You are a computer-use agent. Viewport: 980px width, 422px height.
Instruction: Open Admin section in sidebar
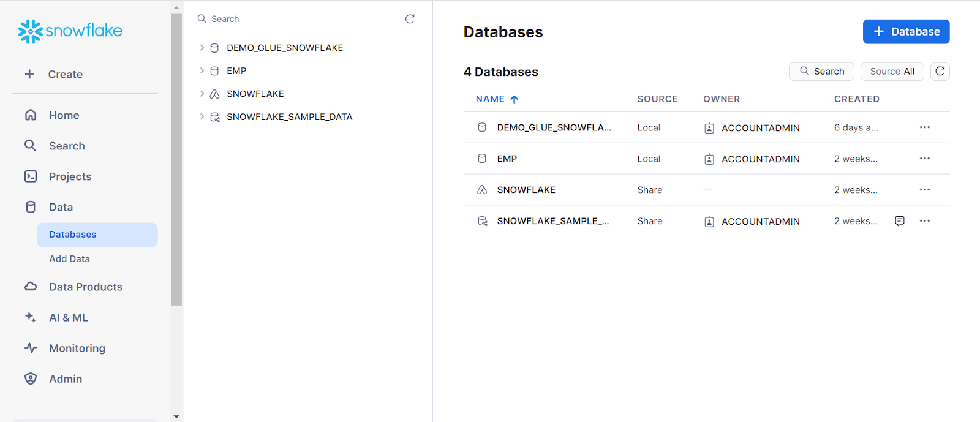[x=65, y=379]
